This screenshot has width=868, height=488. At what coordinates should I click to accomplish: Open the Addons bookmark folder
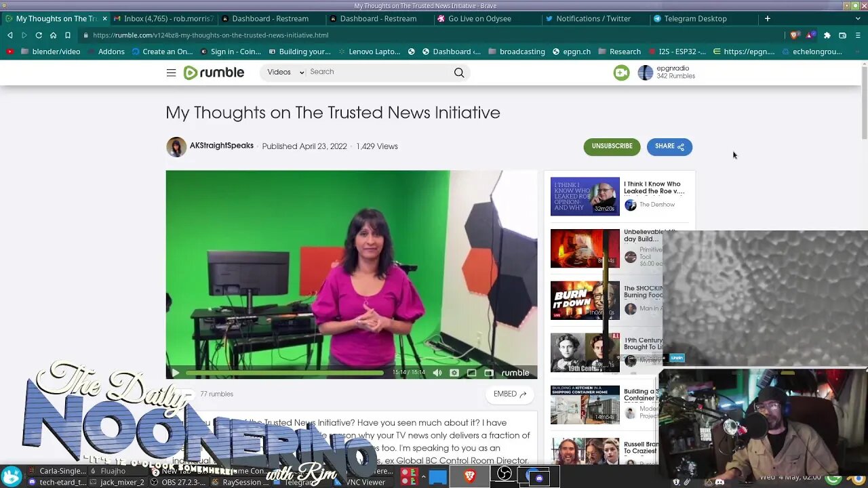(x=106, y=52)
